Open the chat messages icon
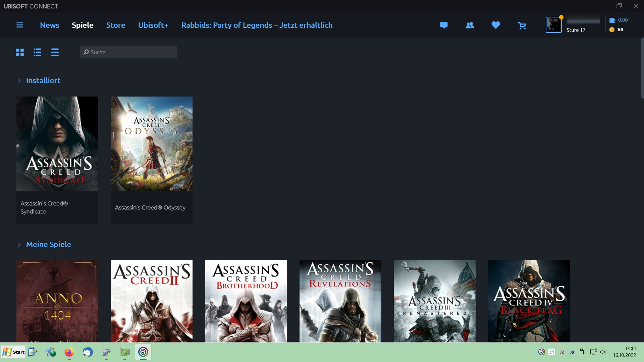This screenshot has height=362, width=644. point(444,25)
